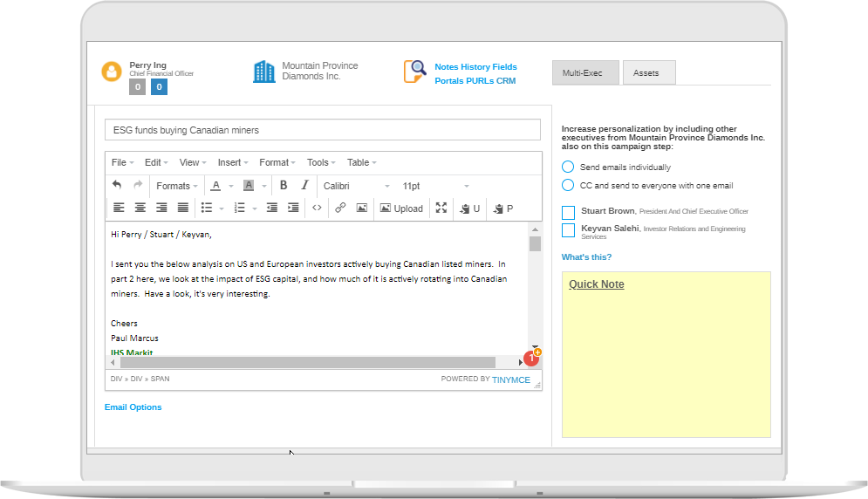Open the File menu
The width and height of the screenshot is (868, 499).
(x=122, y=162)
